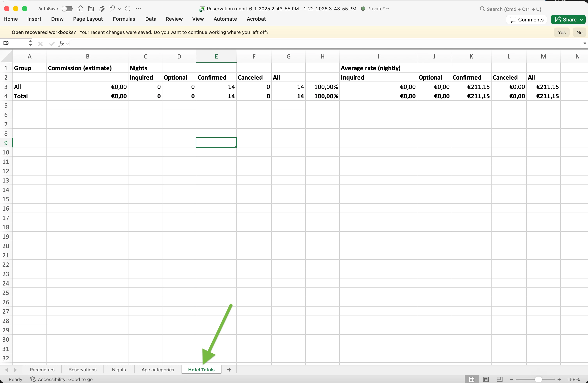
Task: Switch to Page Layout view icon
Action: click(x=486, y=379)
